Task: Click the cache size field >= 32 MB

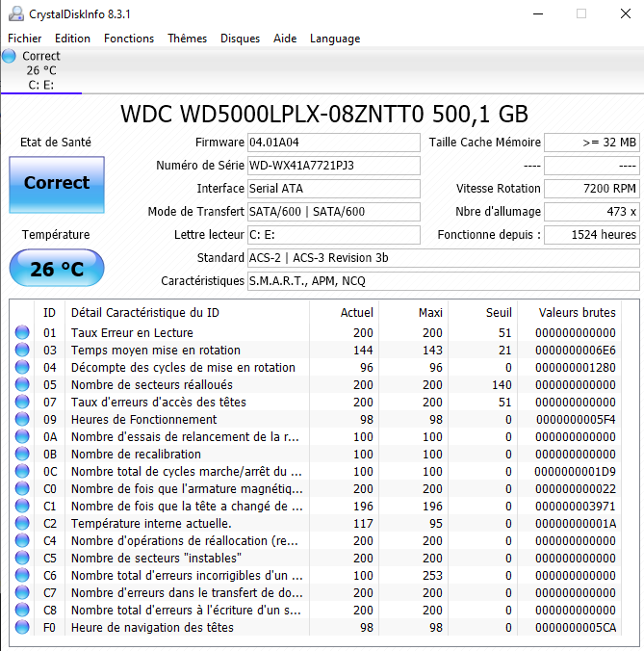Action: point(592,143)
